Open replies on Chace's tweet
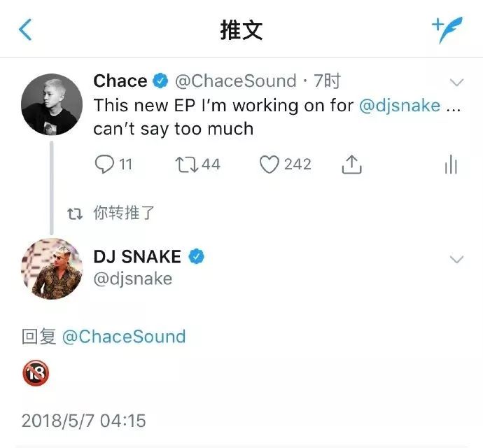The height and width of the screenshot is (448, 483). coord(113,164)
